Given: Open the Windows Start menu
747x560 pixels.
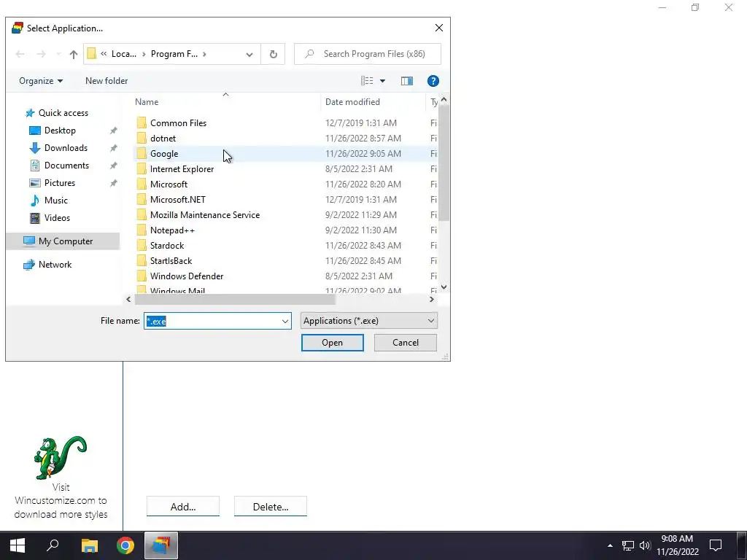Looking at the screenshot, I should (x=18, y=545).
